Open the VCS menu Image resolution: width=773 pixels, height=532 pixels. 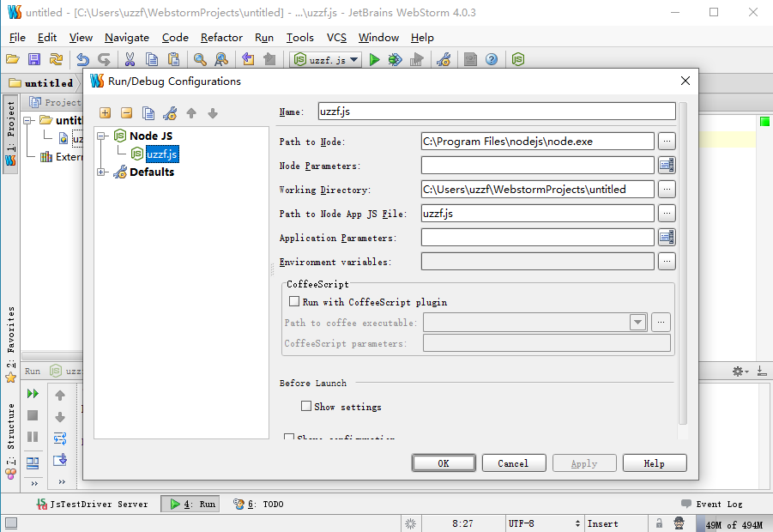click(x=336, y=38)
